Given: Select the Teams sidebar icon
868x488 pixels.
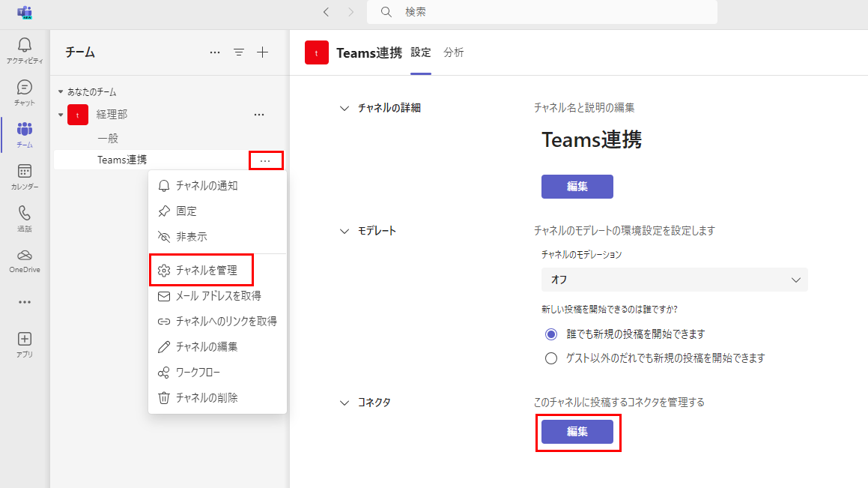Looking at the screenshot, I should tap(25, 135).
